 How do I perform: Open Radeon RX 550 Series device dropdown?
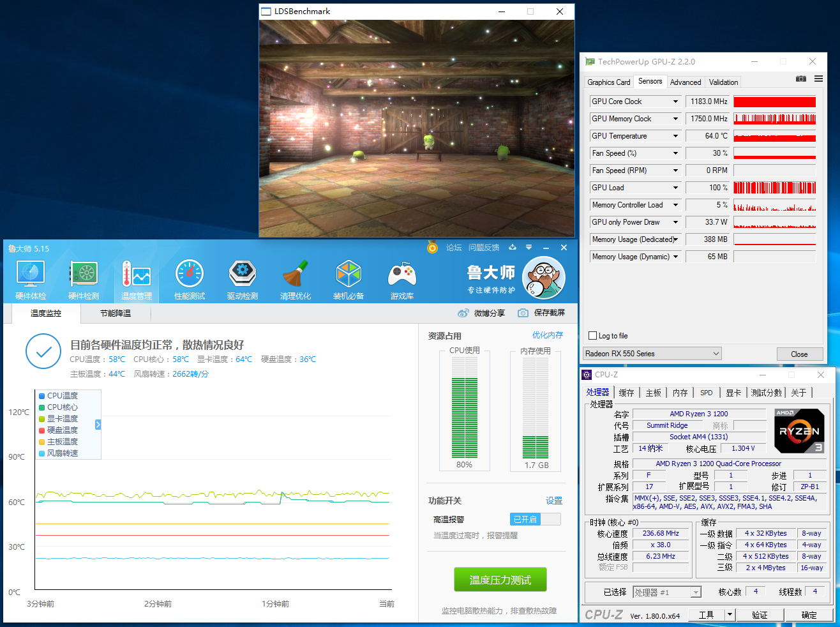[x=652, y=354]
